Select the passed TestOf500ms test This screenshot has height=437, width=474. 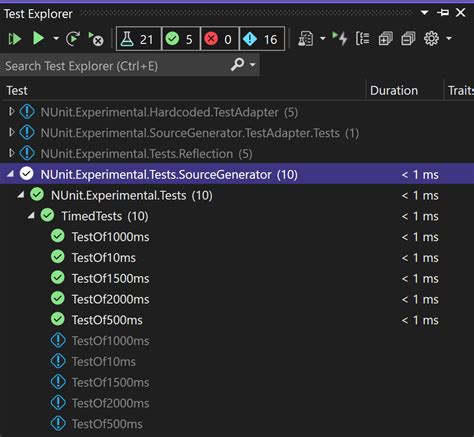(237, 320)
